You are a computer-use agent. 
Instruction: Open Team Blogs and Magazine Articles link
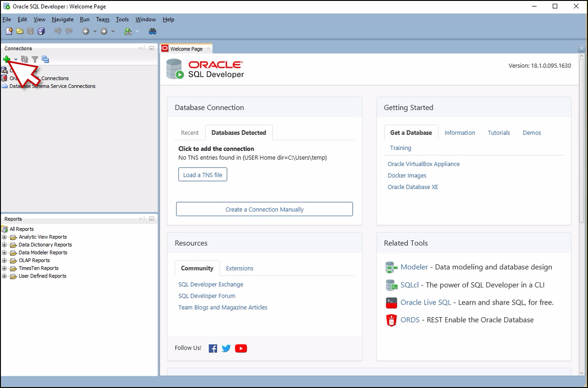[x=223, y=307]
